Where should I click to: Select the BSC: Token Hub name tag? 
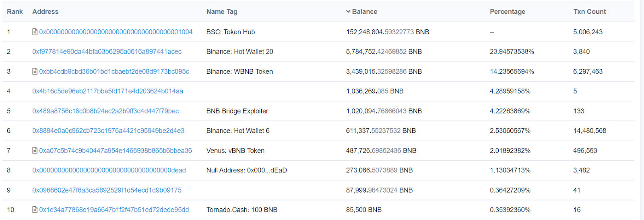tap(231, 32)
